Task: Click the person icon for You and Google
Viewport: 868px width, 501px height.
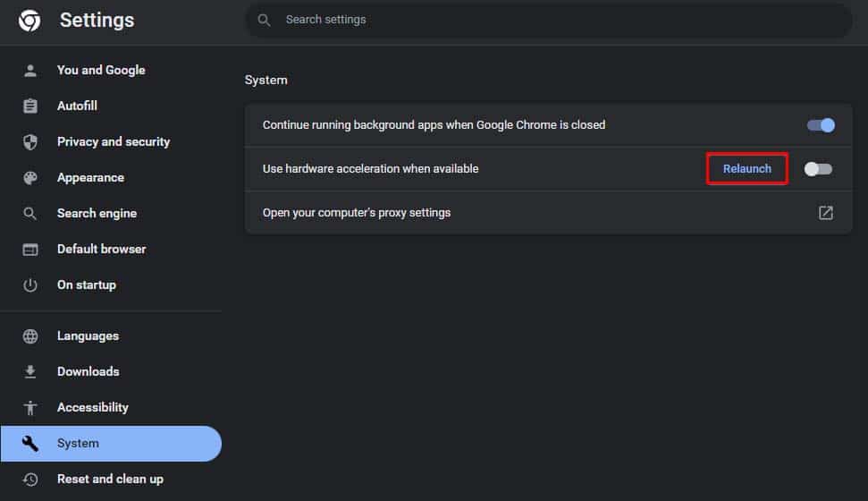Action: [x=30, y=71]
